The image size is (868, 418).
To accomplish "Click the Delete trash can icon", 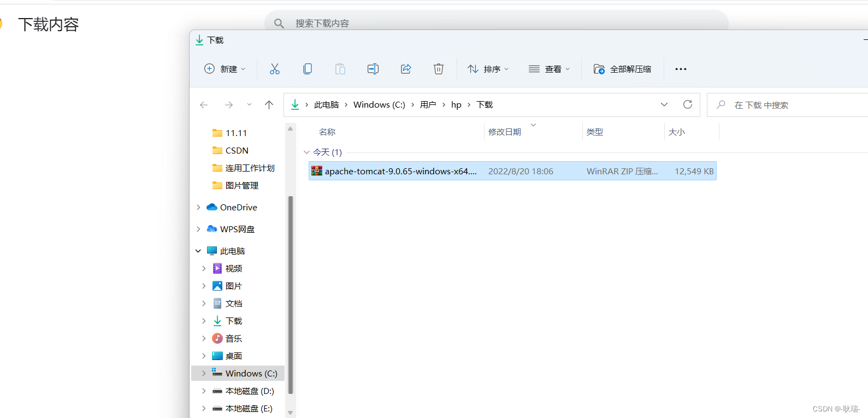I will tap(439, 69).
